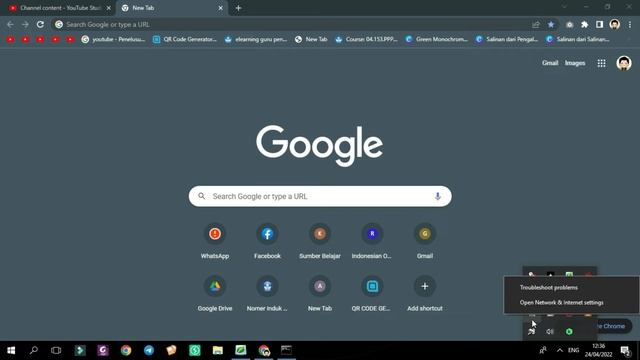Open the Gmail shortcut tile
Screen dimensions: 640x360
click(x=424, y=242)
